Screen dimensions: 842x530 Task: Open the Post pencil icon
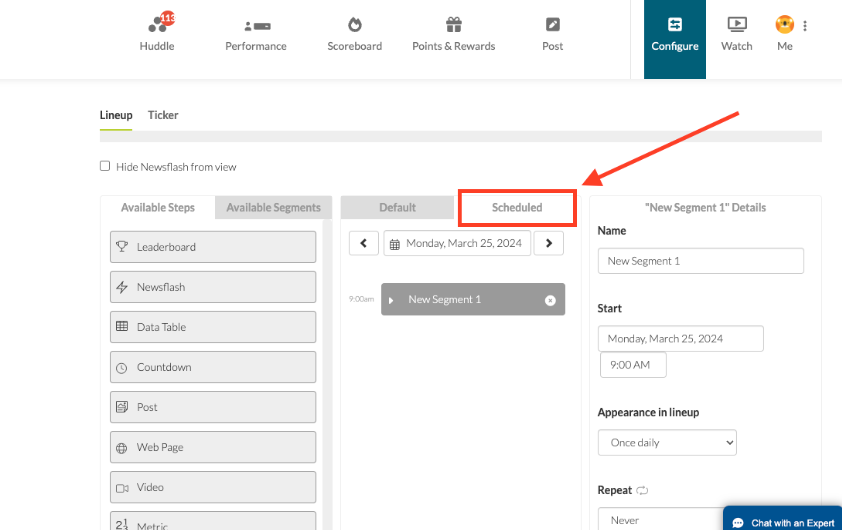point(553,25)
